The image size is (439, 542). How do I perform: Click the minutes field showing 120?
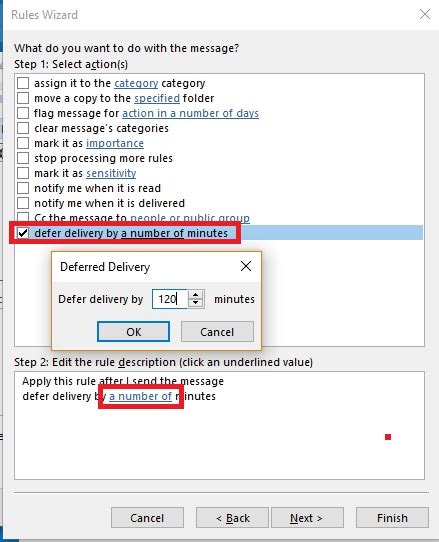click(170, 299)
